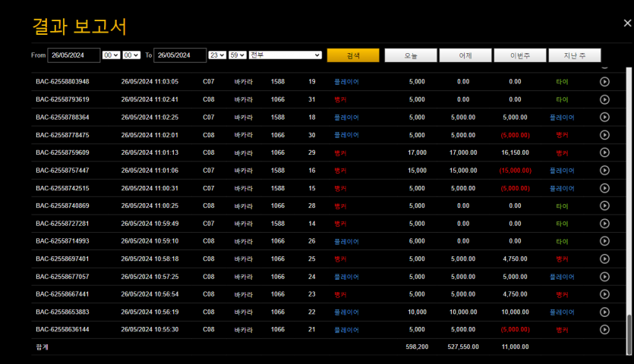Screen dimensions: 634x364
Task: Click total win/loss 11,000.00
Action: [515, 347]
